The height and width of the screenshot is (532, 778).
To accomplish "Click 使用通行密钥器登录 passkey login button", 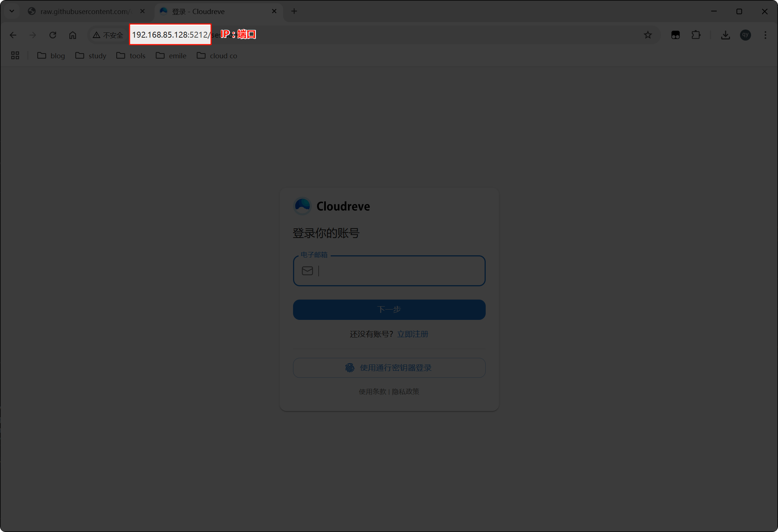I will (x=389, y=368).
